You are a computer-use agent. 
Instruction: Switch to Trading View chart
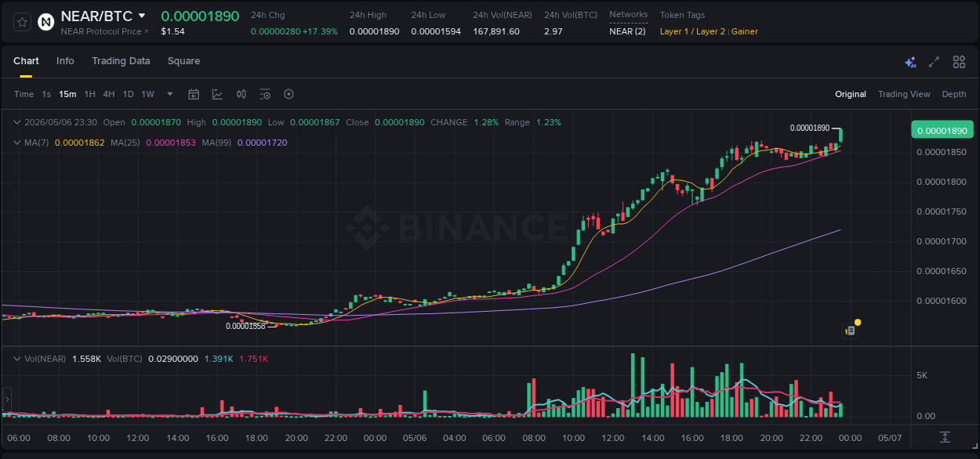click(904, 94)
